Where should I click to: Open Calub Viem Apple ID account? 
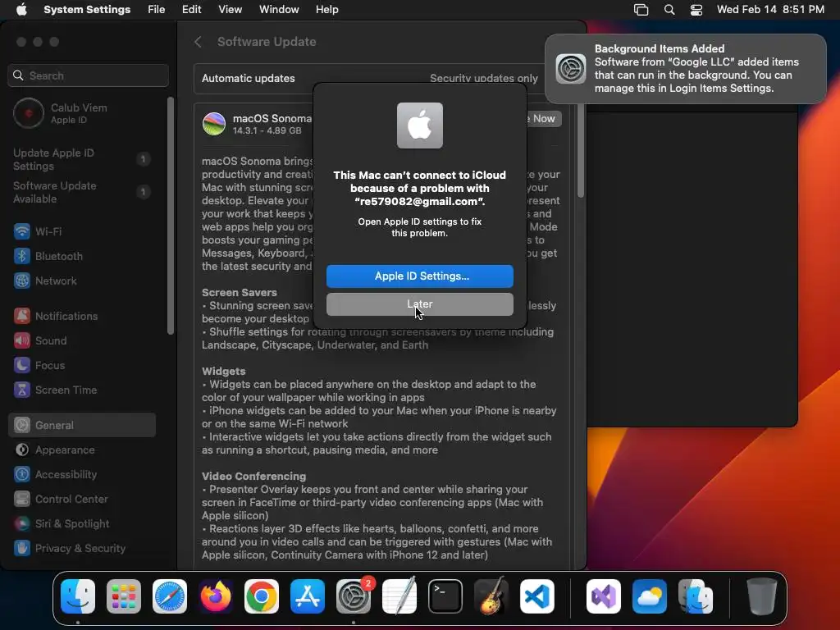coord(82,113)
